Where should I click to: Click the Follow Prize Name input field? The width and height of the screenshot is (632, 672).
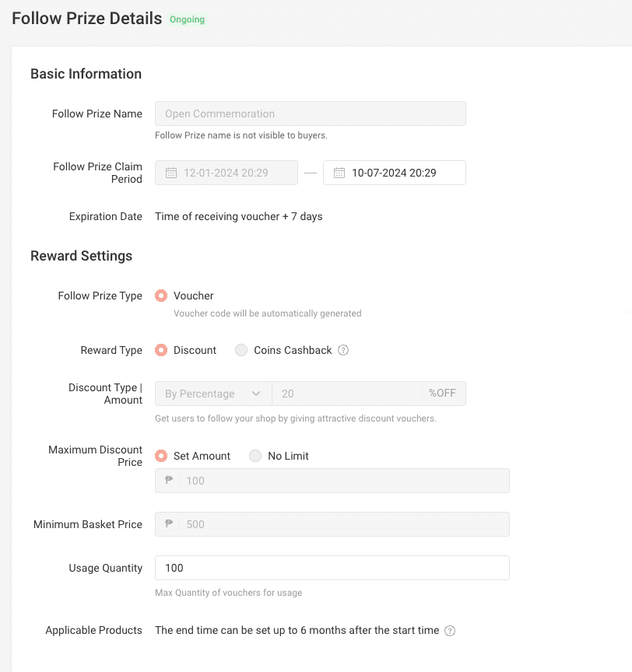point(310,114)
